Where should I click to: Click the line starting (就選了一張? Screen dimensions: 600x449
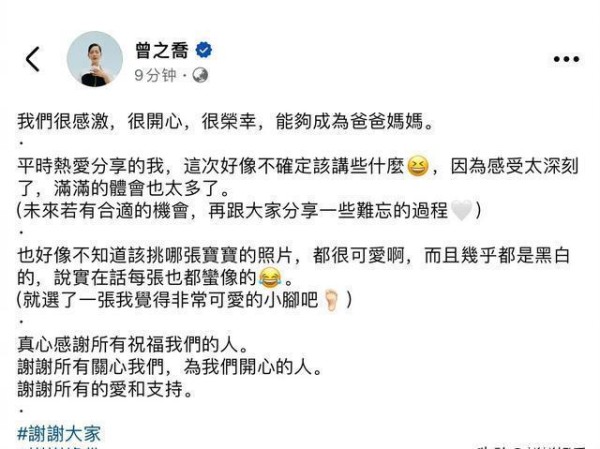184,300
